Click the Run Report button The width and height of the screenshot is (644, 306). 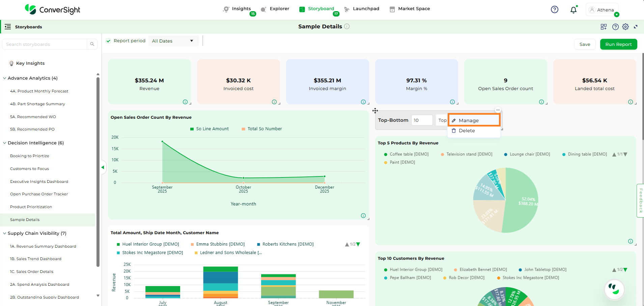pos(618,44)
